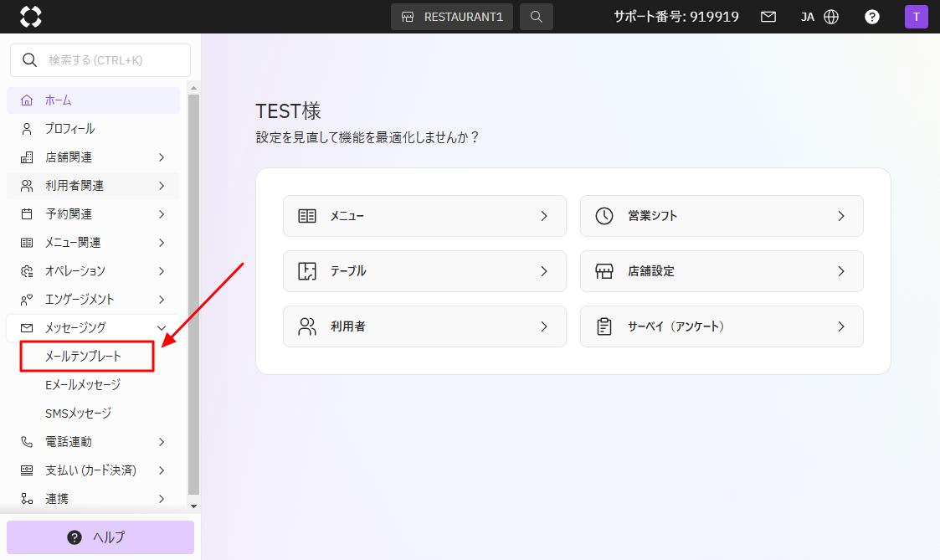The height and width of the screenshot is (560, 940).
Task: Open the サーベイ（アンケート） card
Action: coord(721,326)
